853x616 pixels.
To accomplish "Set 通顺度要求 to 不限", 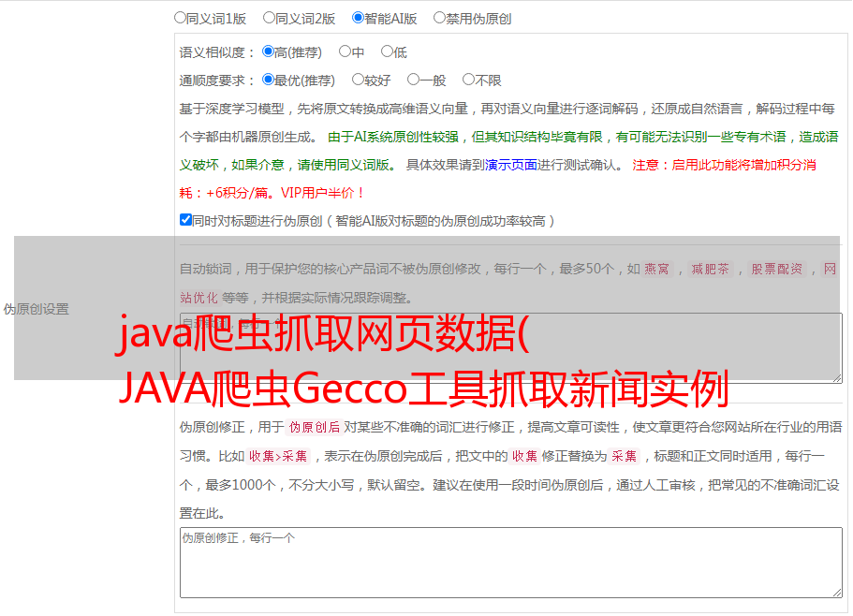I will click(468, 80).
